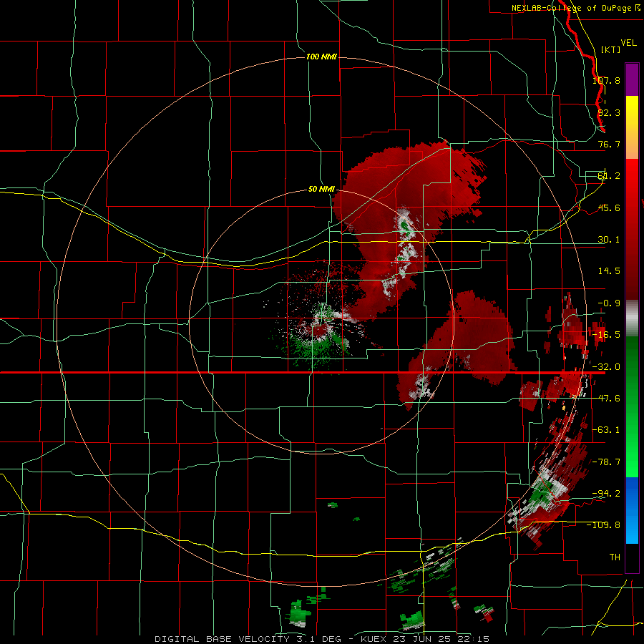Click the -0.9 velocity scale value
Viewport: 644px width, 644px height.
coord(608,303)
